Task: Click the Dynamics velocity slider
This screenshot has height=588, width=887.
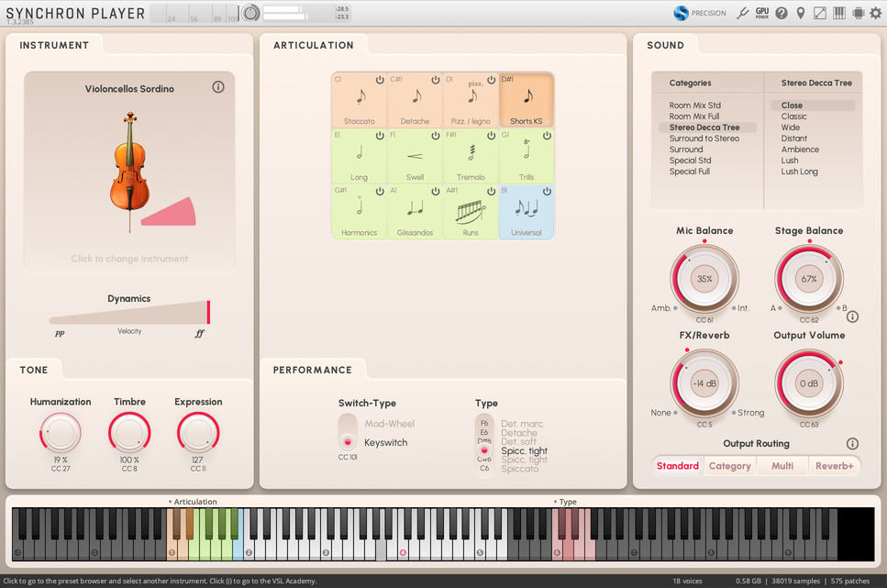Action: click(129, 313)
